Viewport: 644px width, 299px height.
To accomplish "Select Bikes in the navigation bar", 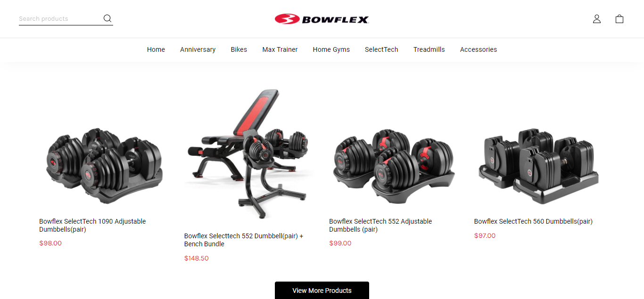I will (239, 49).
